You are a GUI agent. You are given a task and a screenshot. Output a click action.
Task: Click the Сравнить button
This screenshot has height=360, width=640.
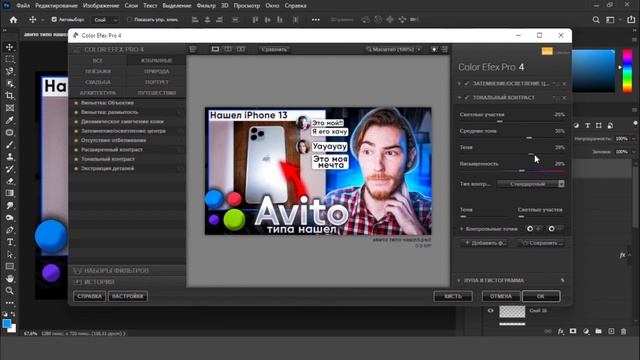[274, 49]
